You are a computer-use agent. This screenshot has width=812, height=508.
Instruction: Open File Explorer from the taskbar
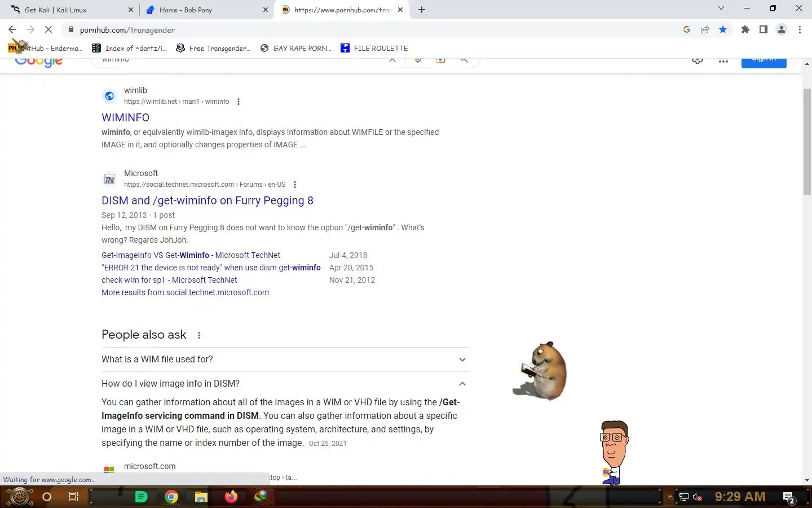click(201, 497)
